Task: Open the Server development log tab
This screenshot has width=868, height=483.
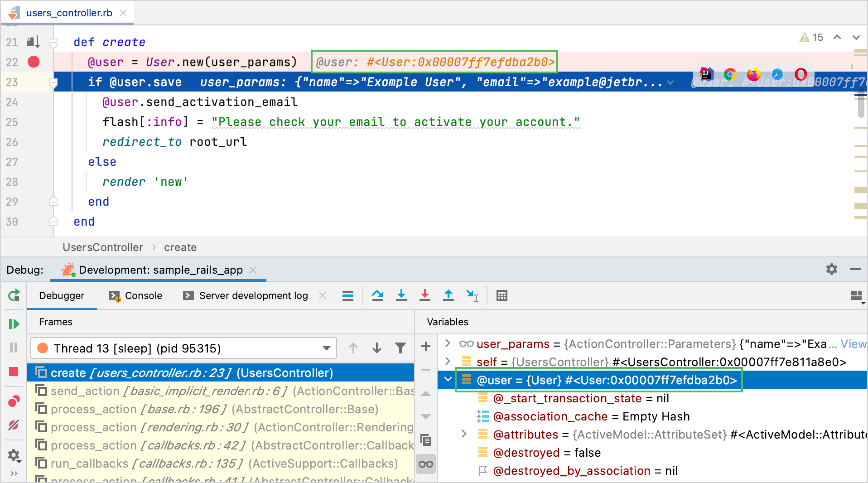Action: tap(253, 295)
